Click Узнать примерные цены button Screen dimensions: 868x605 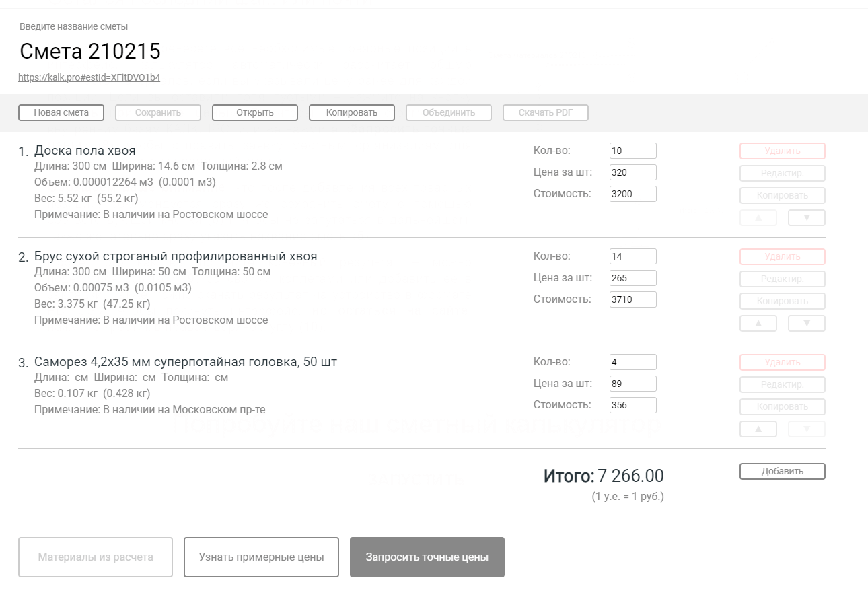(261, 557)
